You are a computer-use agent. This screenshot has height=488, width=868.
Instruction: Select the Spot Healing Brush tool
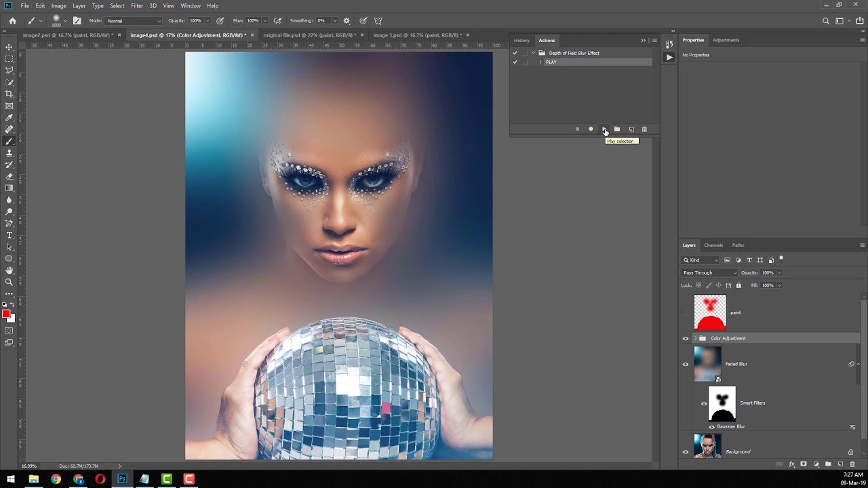[x=9, y=129]
